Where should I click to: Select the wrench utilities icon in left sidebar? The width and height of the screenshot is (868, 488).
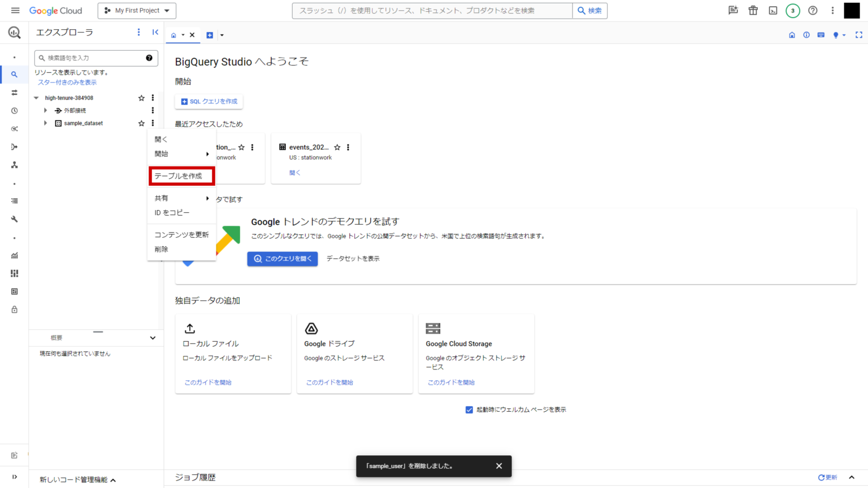[14, 219]
